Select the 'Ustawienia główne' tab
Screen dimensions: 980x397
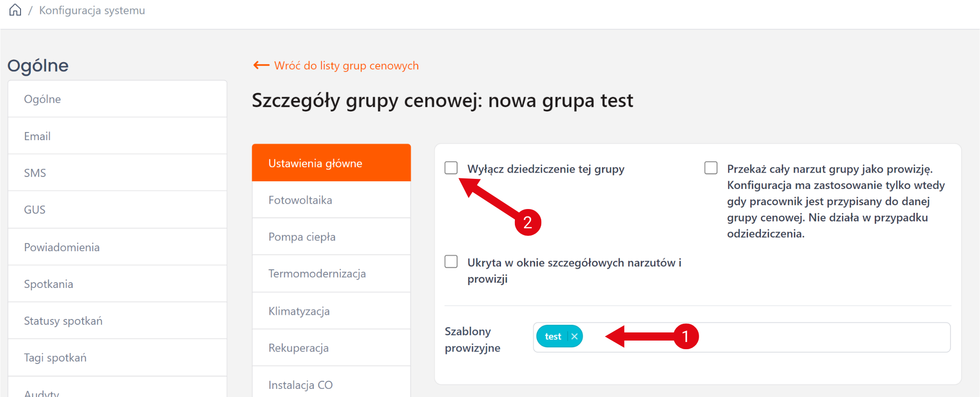click(331, 163)
